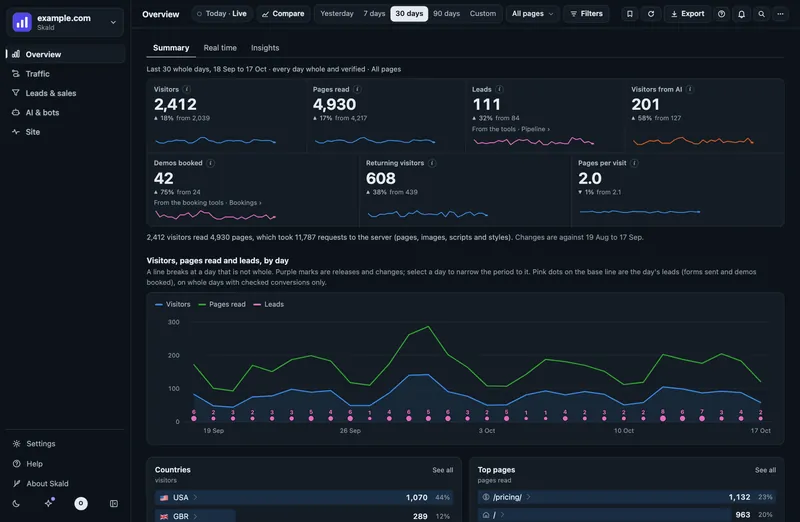Click the 2,412 Visitors total
This screenshot has height=522, width=800.
click(175, 105)
